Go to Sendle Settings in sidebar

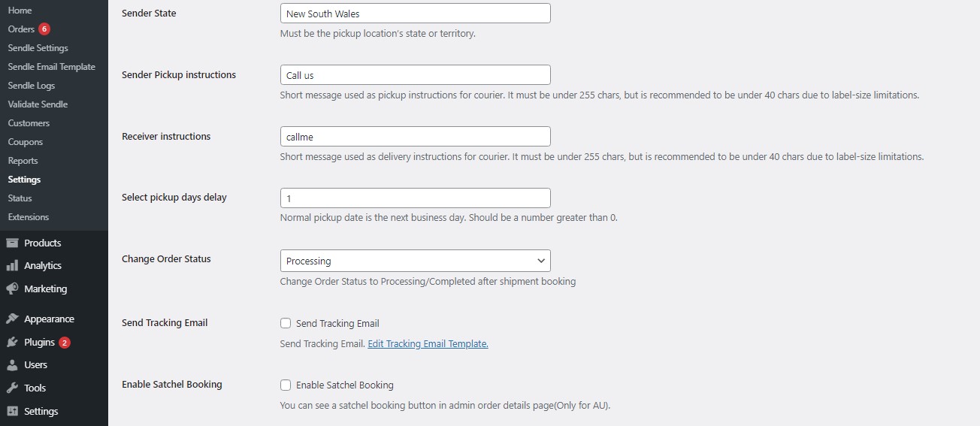coord(38,48)
